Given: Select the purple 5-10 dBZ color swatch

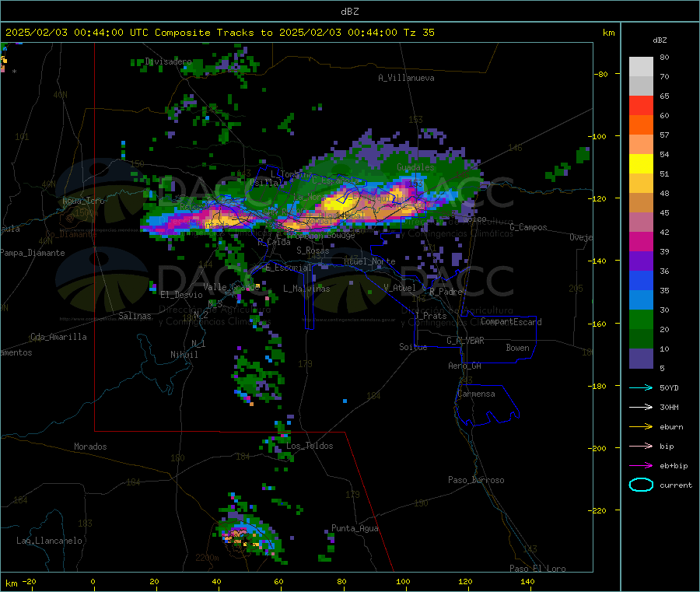Looking at the screenshot, I should tap(641, 359).
